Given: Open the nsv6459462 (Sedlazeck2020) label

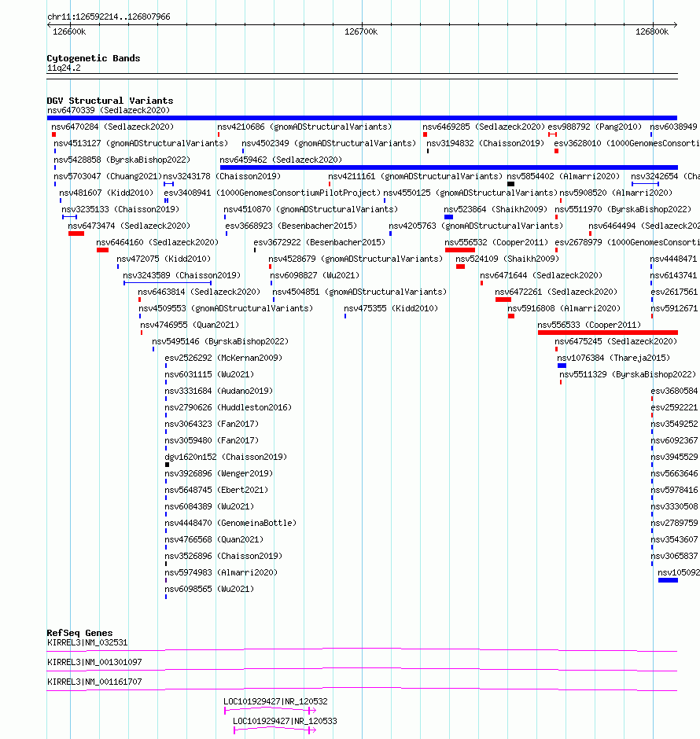Looking at the screenshot, I should pyautogui.click(x=281, y=160).
